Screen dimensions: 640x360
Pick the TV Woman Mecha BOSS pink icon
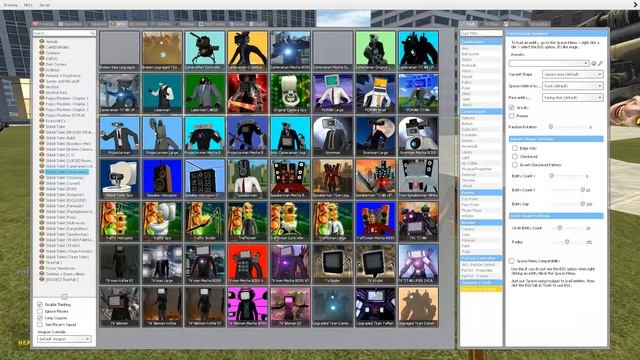(x=247, y=307)
